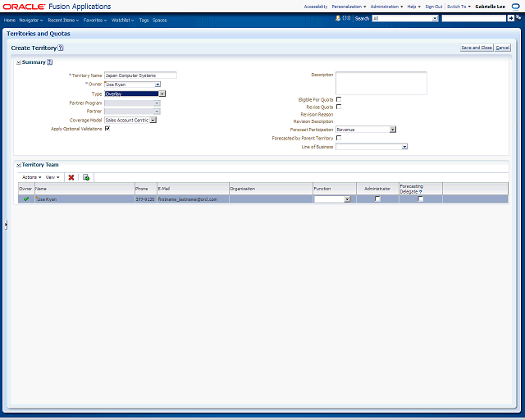525x420 pixels.
Task: Open the Watchlist menu
Action: coord(122,20)
